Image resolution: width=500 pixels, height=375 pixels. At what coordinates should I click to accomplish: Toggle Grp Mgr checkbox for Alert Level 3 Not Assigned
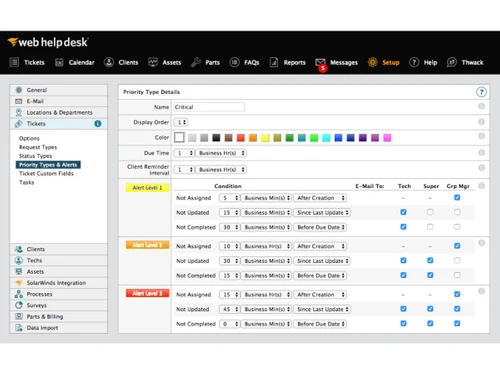457,294
